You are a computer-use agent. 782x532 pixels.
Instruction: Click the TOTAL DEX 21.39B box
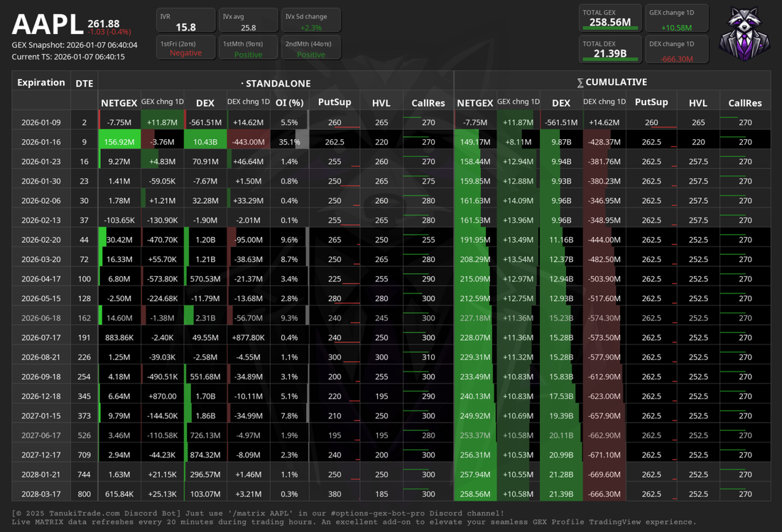click(x=610, y=49)
